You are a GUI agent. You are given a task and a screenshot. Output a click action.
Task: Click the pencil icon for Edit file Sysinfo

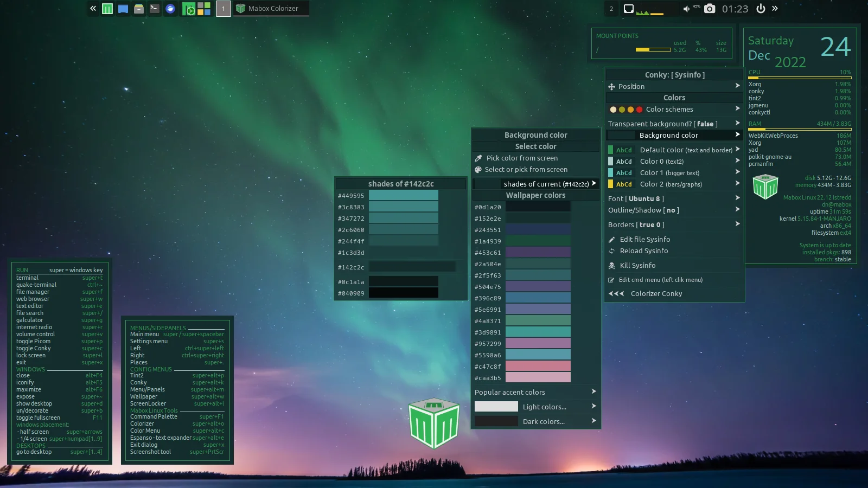(x=611, y=240)
